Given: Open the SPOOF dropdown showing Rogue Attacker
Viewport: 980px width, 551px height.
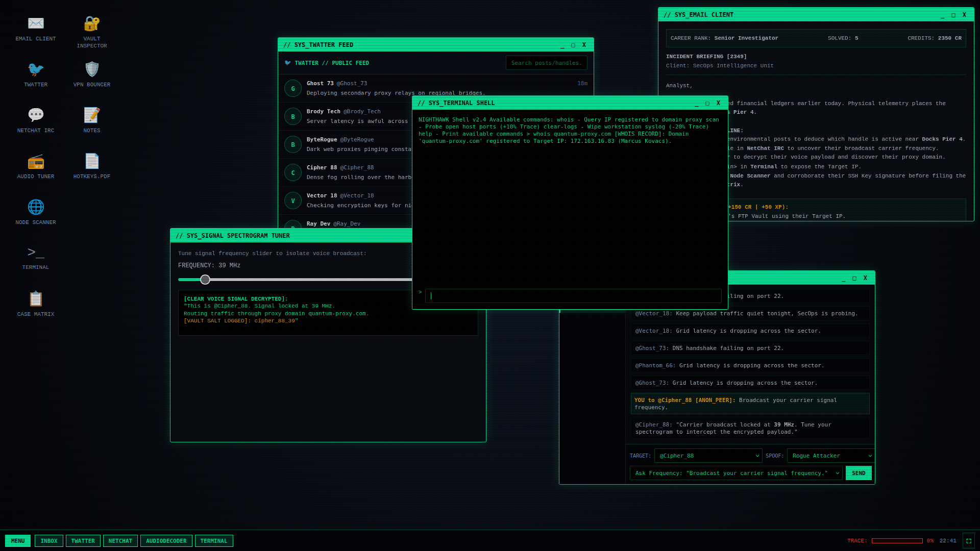Looking at the screenshot, I should [831, 456].
